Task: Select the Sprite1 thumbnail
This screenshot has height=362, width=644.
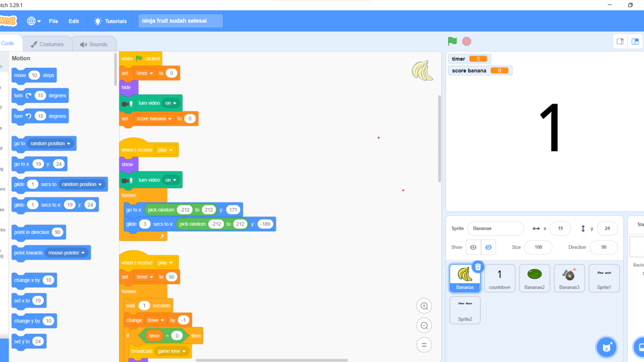Action: coord(604,278)
